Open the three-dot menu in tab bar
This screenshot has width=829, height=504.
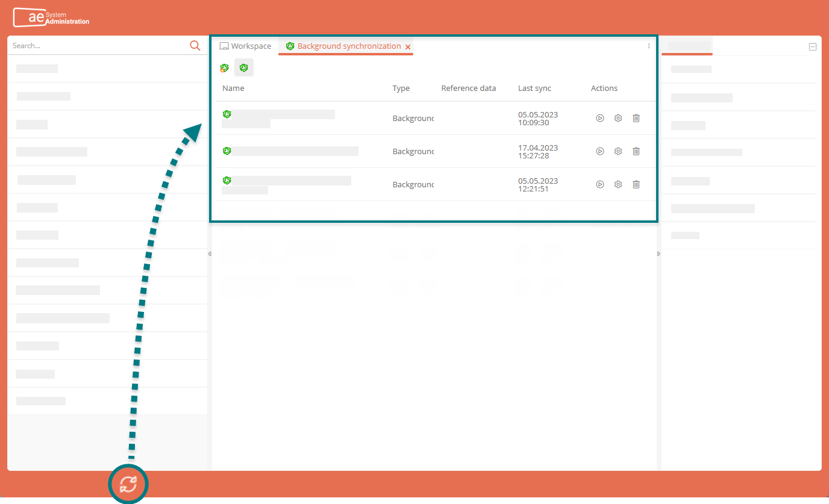click(649, 46)
